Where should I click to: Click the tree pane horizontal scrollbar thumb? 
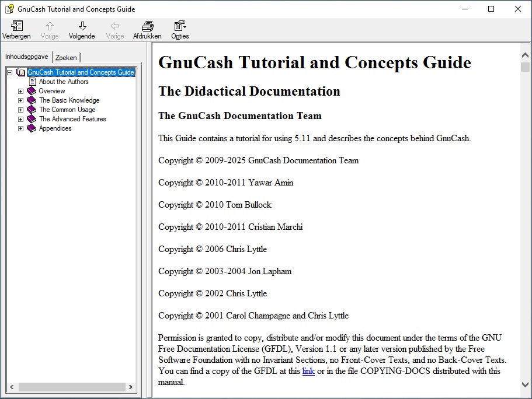point(70,387)
